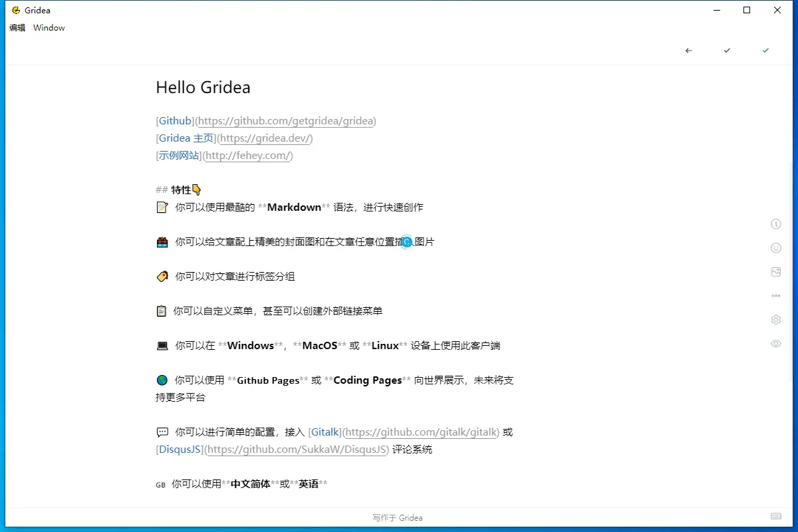Click the bold Github Pages text

pyautogui.click(x=268, y=380)
